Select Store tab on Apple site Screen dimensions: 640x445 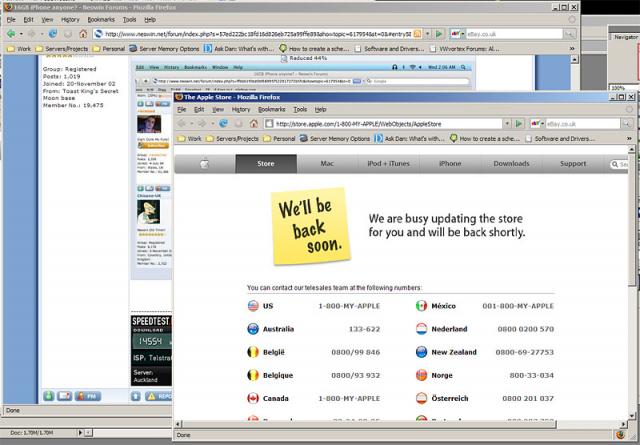[266, 164]
